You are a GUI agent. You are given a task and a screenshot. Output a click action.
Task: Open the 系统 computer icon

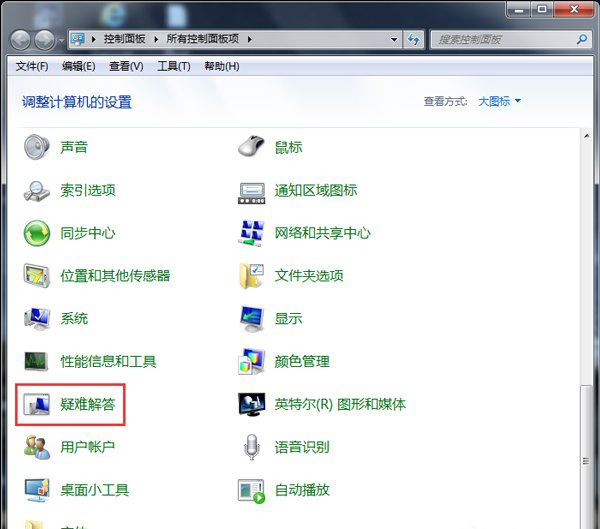[x=37, y=318]
